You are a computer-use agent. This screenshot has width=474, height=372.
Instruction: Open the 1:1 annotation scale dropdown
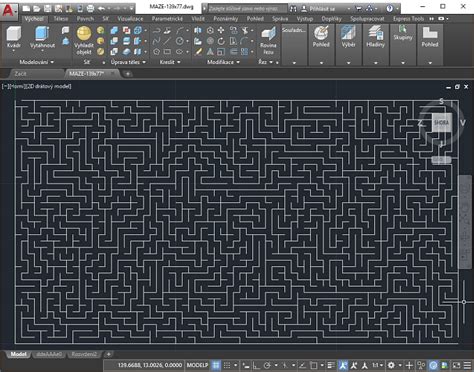point(377,365)
